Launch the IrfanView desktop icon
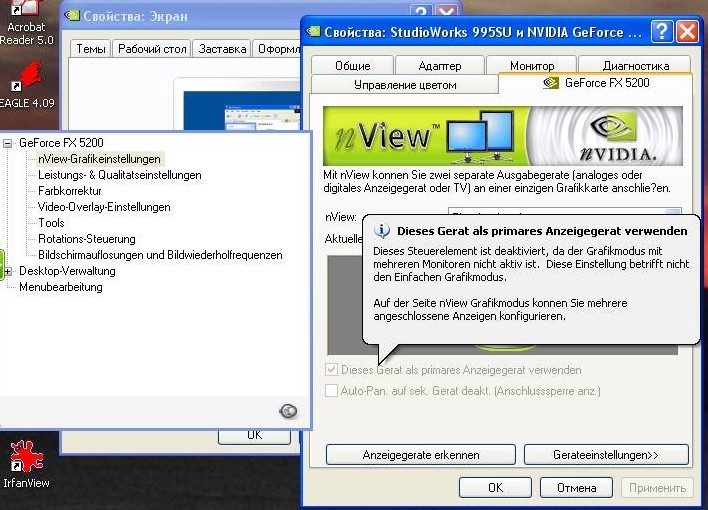 (26, 465)
